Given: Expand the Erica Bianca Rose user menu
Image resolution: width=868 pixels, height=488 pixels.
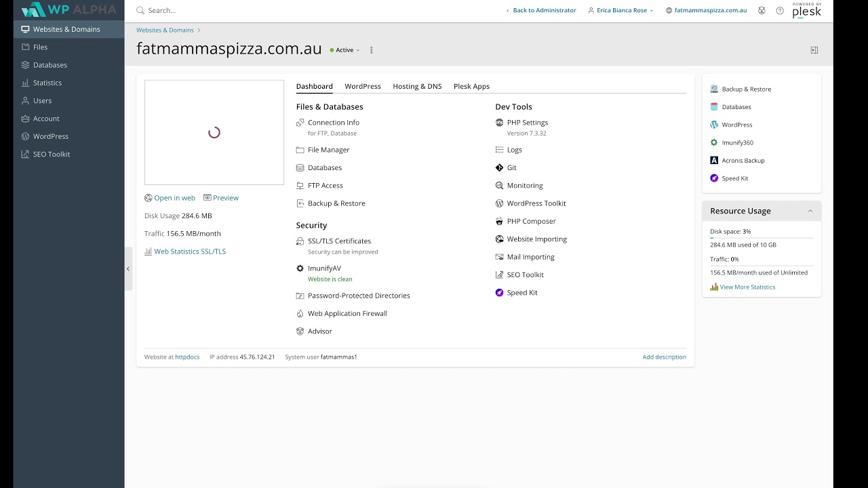Looking at the screenshot, I should tap(621, 11).
